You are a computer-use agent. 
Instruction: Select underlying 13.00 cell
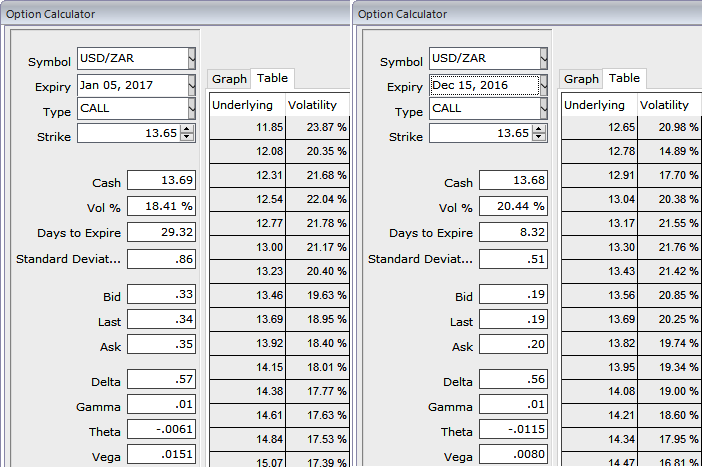tap(247, 248)
